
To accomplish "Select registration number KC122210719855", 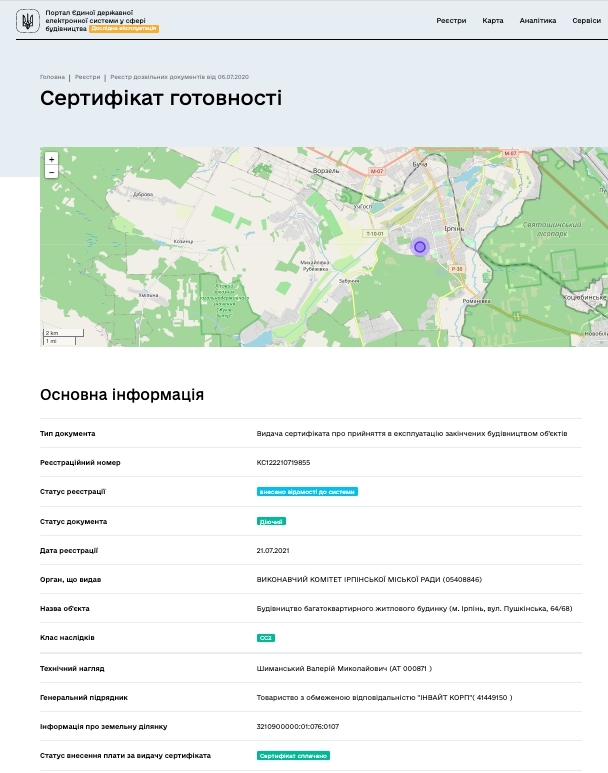I will [x=283, y=462].
